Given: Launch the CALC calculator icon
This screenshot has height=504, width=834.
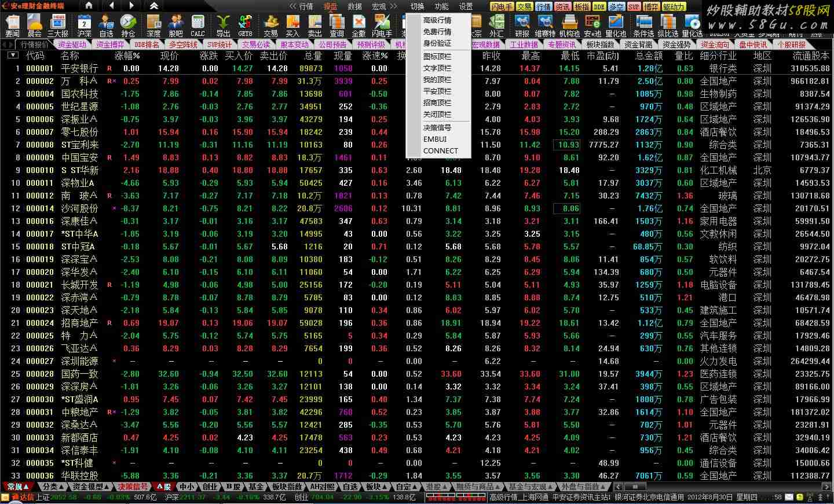Looking at the screenshot, I should (x=197, y=26).
